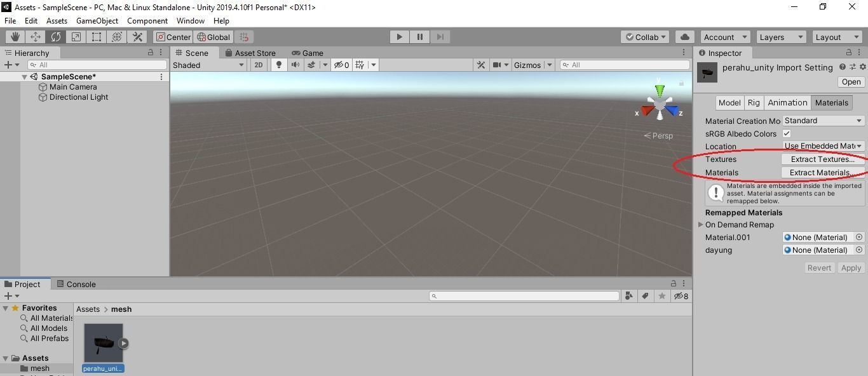Toggle pivot Center mode
This screenshot has width=868, height=376.
point(173,37)
